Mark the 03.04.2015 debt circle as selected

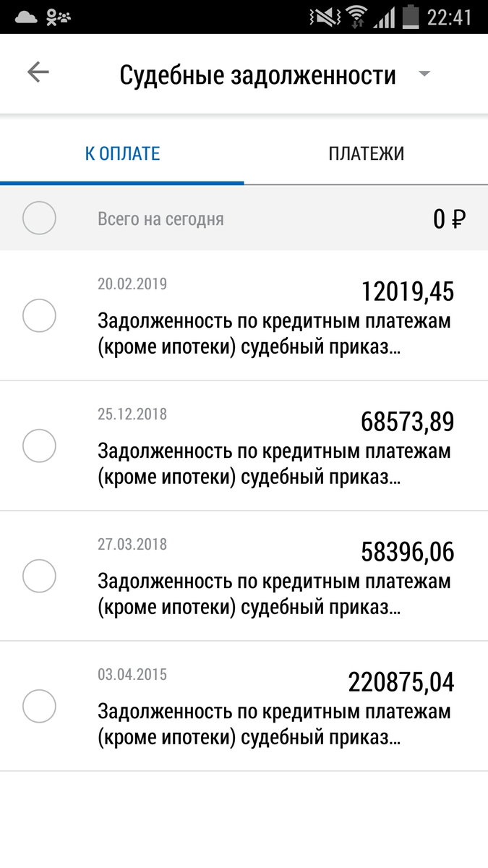pyautogui.click(x=39, y=707)
